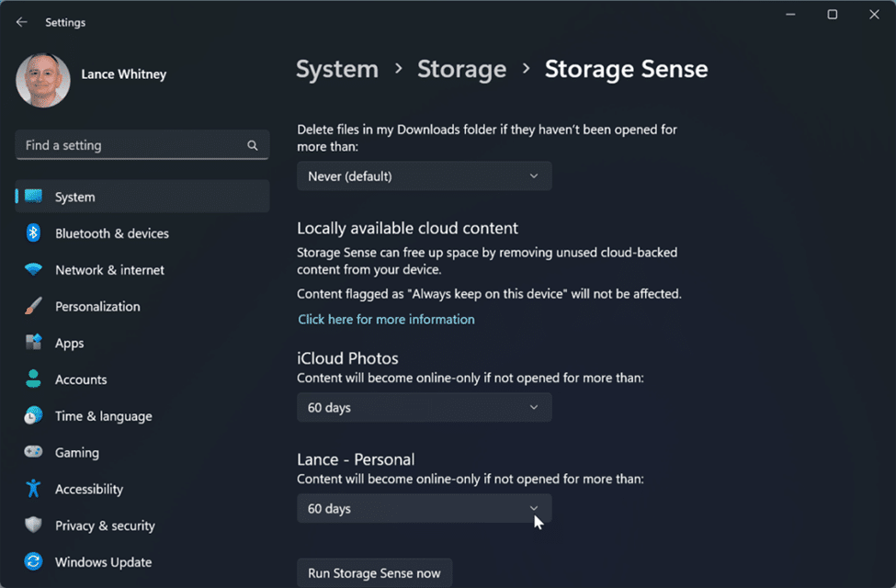Image resolution: width=896 pixels, height=588 pixels.
Task: Open Bluetooth & devices icon in sidebar
Action: point(34,233)
